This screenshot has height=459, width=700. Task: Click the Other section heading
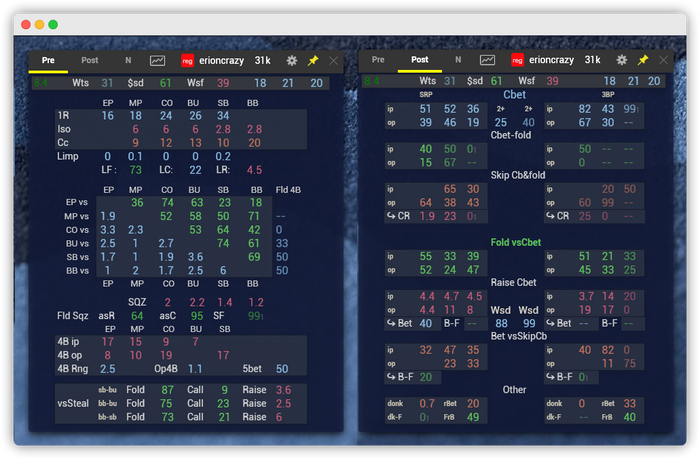click(514, 389)
